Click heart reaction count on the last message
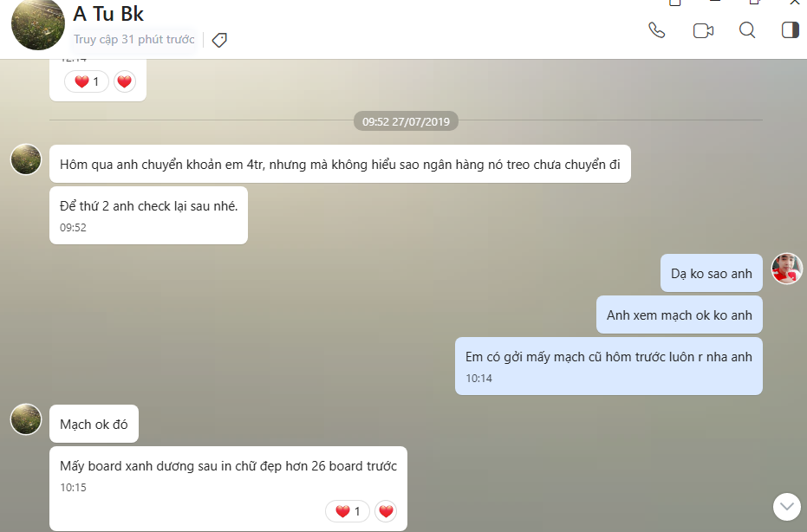The height and width of the screenshot is (532, 807). (x=348, y=511)
